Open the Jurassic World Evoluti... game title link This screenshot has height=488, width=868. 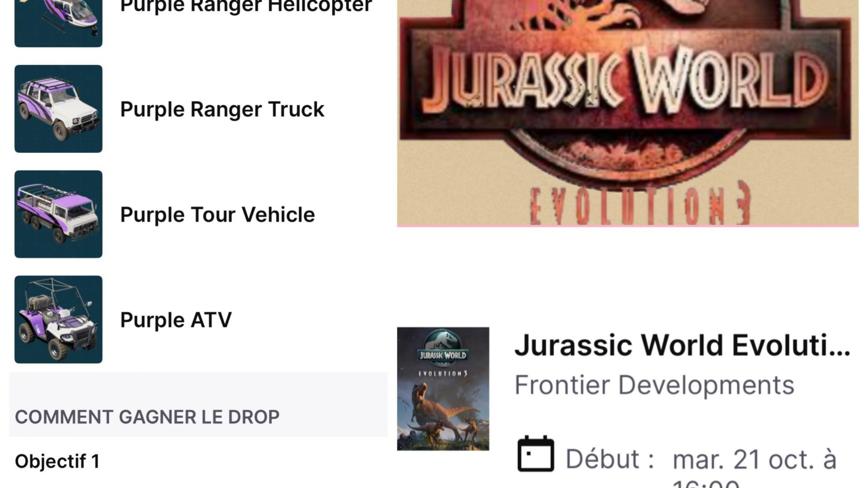682,345
